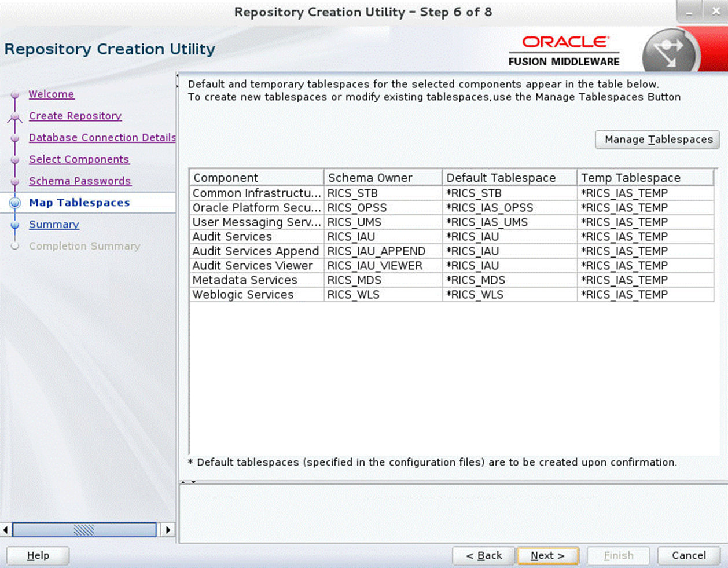This screenshot has width=728, height=568.
Task: Click the Completion Summary step circle
Action: point(16,246)
